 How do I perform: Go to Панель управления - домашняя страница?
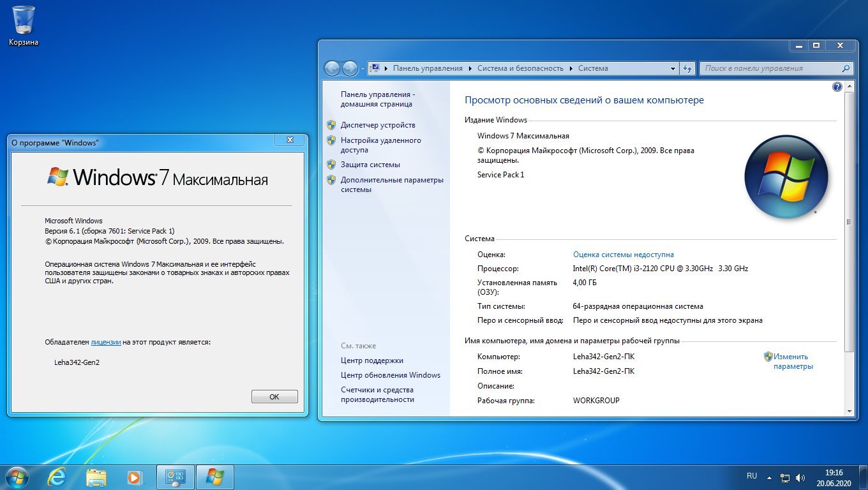(378, 99)
